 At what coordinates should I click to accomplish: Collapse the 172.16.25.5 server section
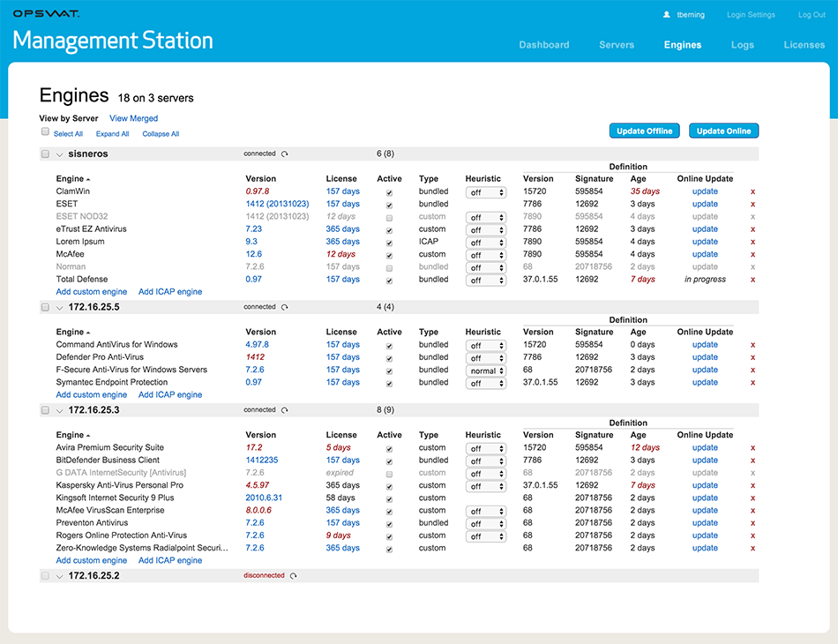point(60,308)
